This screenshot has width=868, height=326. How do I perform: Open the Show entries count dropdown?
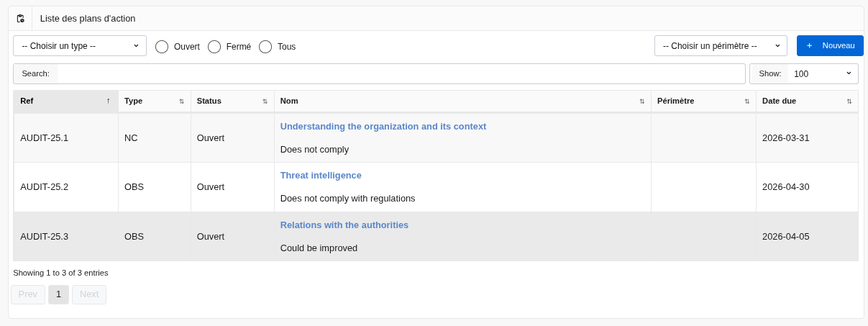coord(822,73)
